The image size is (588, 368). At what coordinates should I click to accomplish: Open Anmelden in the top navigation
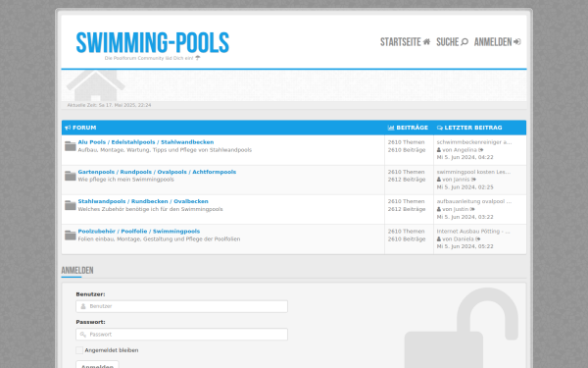pyautogui.click(x=497, y=42)
